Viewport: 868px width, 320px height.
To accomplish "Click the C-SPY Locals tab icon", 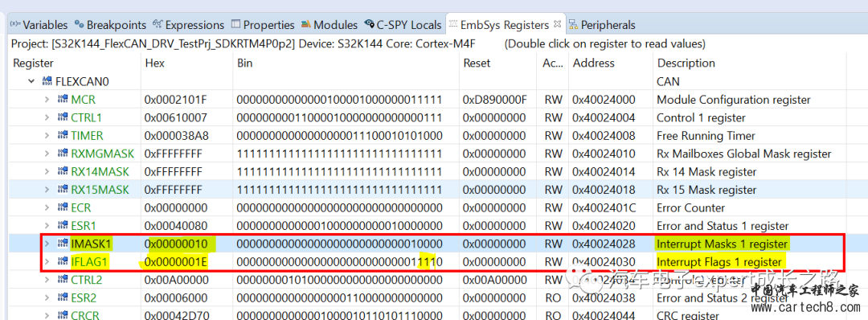I will coord(369,24).
